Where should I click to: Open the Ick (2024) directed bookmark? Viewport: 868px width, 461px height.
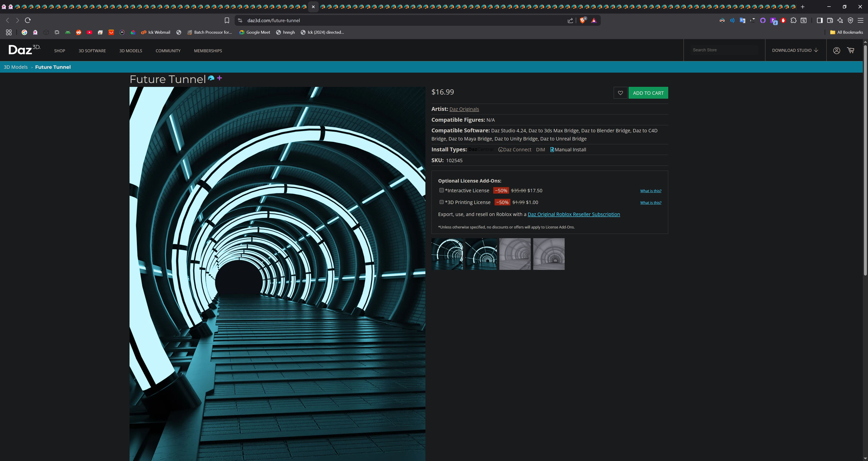point(322,32)
